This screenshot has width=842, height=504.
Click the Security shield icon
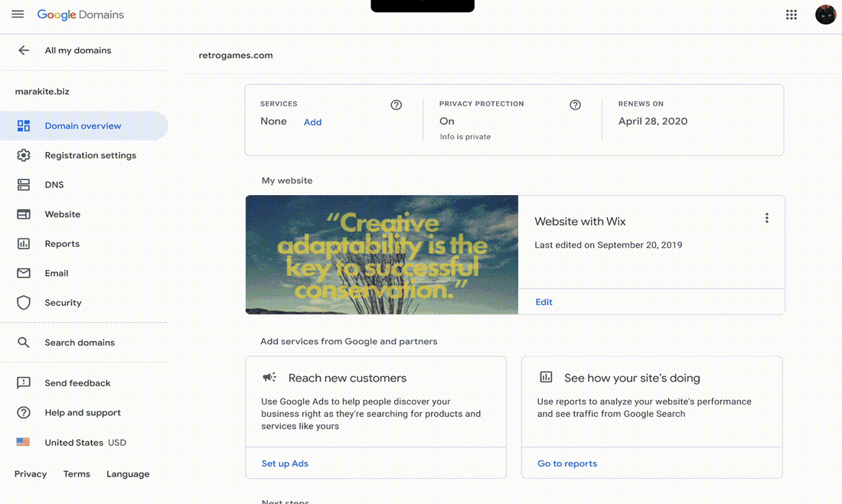pos(24,303)
